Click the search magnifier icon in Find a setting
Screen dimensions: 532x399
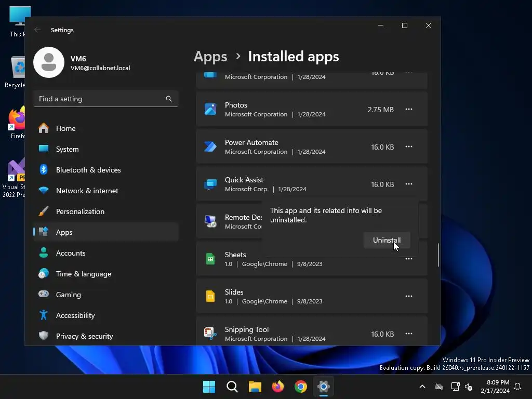[x=169, y=99]
